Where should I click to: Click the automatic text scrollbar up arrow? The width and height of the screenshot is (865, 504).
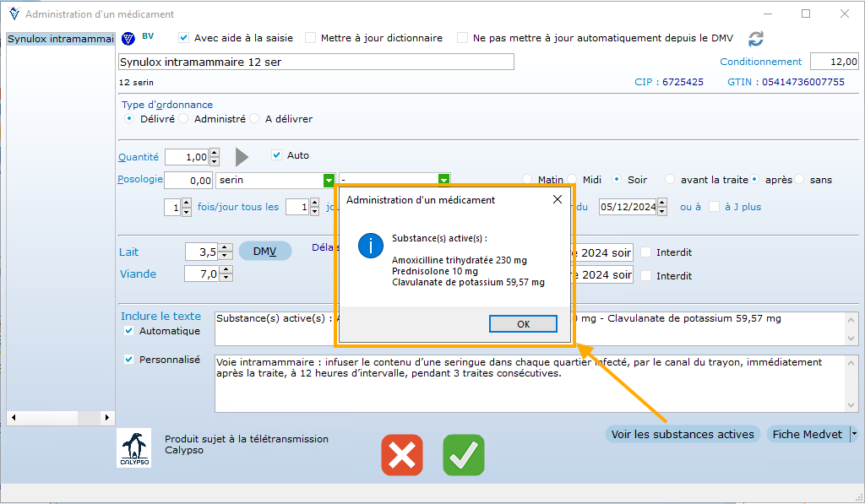pyautogui.click(x=851, y=320)
